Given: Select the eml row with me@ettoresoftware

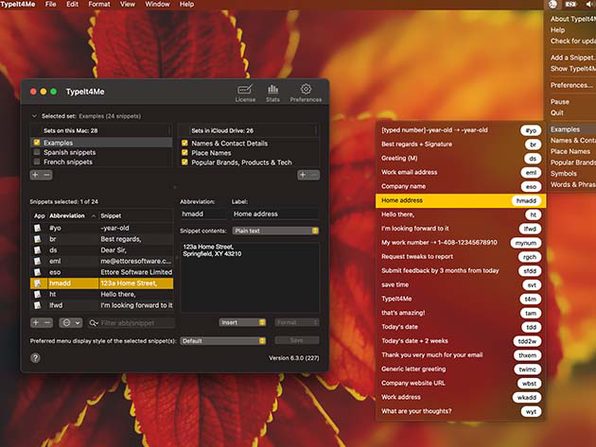Looking at the screenshot, I should tap(101, 261).
